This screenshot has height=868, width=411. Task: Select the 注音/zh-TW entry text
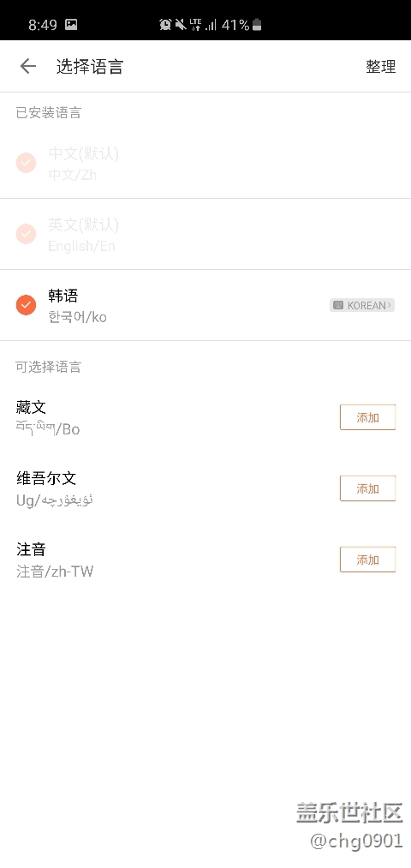coord(55,572)
